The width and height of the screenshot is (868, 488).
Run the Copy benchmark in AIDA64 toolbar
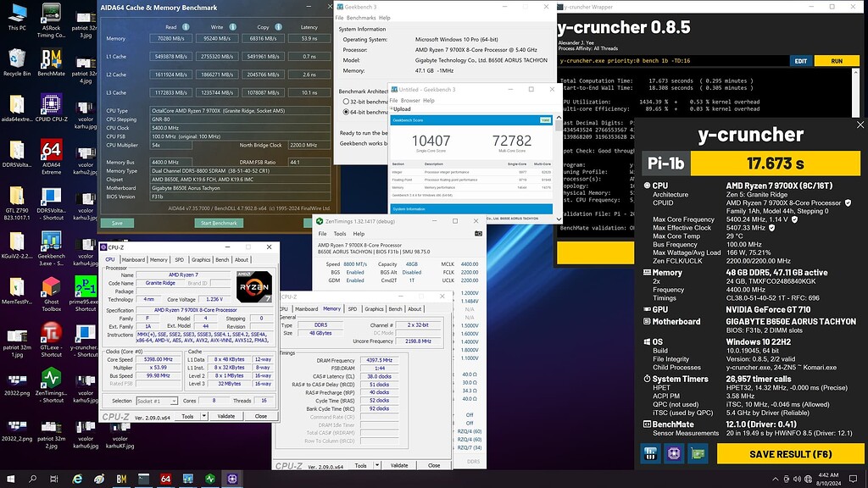click(x=264, y=26)
